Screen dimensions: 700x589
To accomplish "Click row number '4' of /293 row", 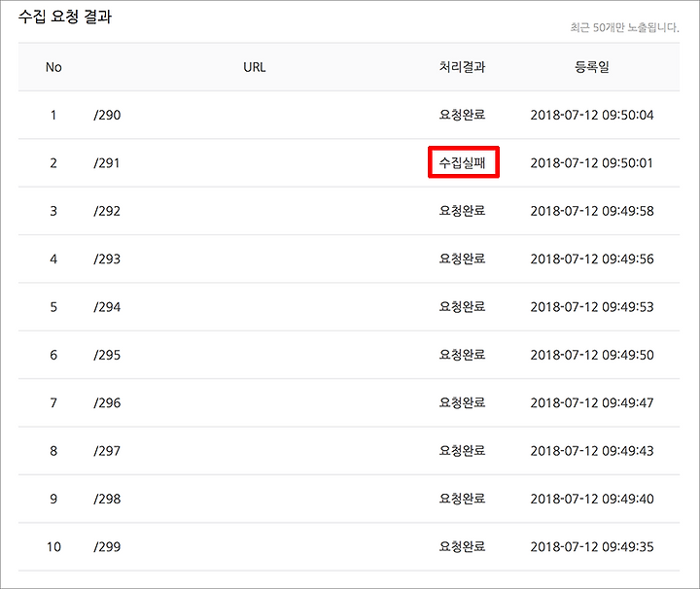I will 53,260.
